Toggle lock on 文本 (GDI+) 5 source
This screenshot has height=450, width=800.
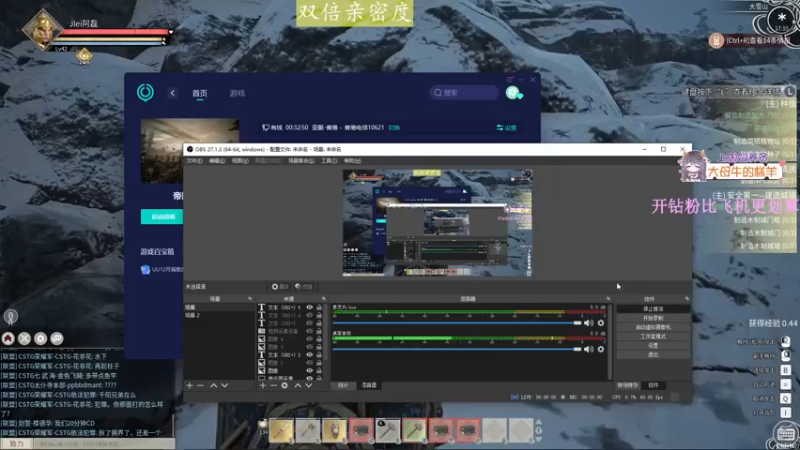coord(319,308)
